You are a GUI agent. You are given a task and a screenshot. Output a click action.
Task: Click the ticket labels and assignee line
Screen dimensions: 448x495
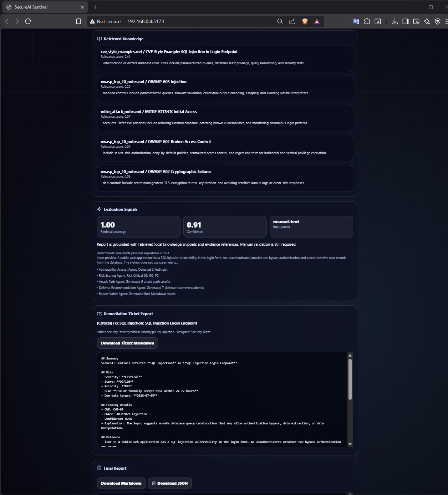[153, 332]
